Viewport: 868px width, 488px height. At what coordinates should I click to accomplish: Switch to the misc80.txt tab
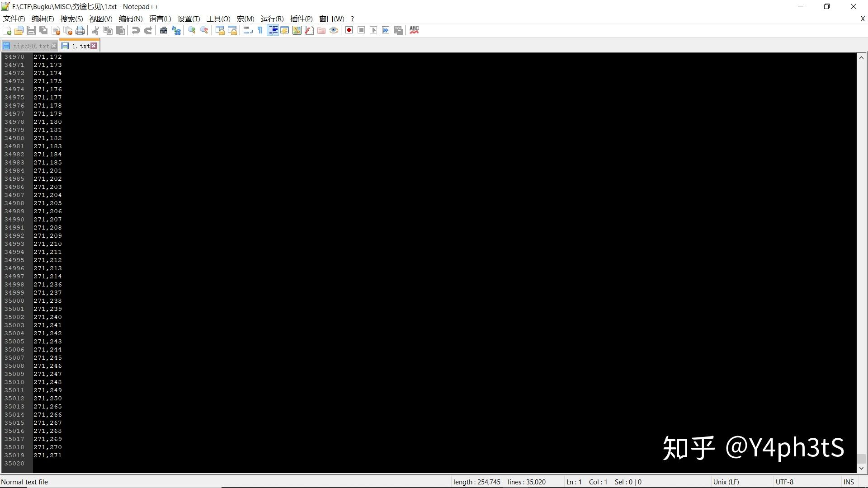(28, 46)
